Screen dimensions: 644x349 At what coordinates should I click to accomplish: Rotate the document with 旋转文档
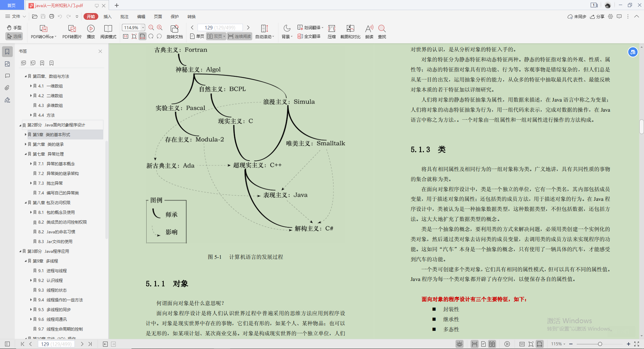tap(174, 32)
